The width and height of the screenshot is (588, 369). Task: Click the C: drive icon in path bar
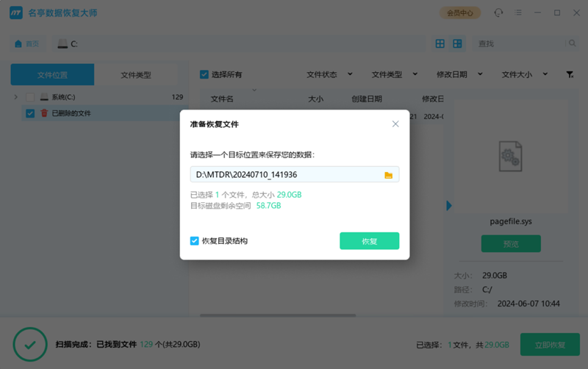(x=62, y=44)
